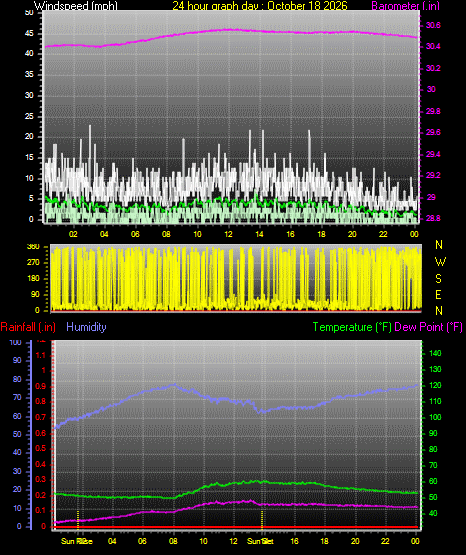Click the 30.4 barometer scale value

433,46
